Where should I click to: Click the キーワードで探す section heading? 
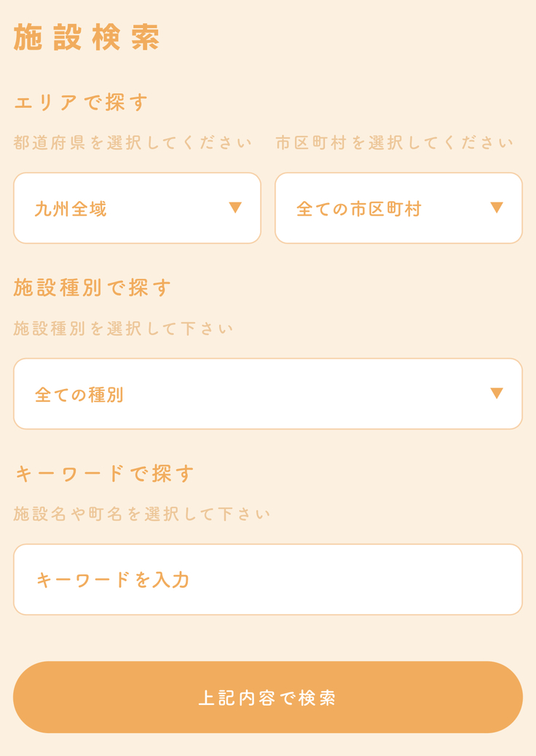click(105, 473)
